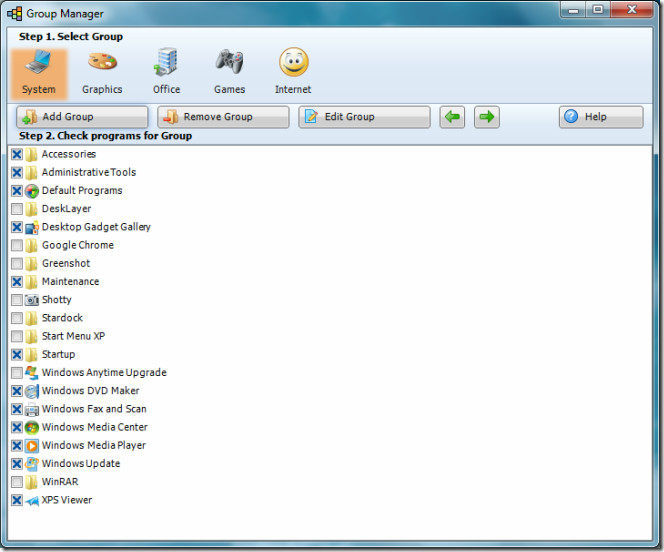Close the Group Manager window
The height and width of the screenshot is (552, 664).
tap(631, 9)
